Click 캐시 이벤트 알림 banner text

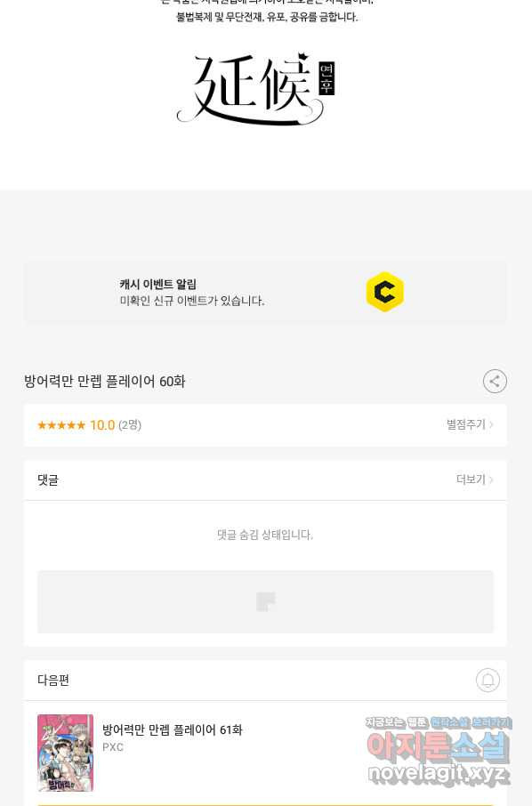pyautogui.click(x=157, y=285)
